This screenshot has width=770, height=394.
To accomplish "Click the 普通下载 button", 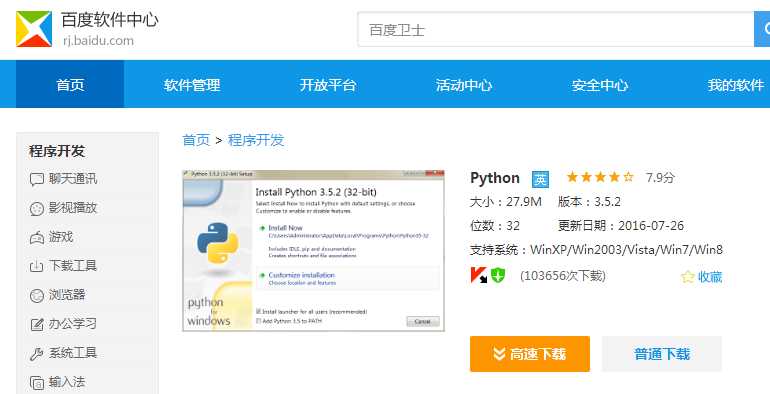I will 662,354.
